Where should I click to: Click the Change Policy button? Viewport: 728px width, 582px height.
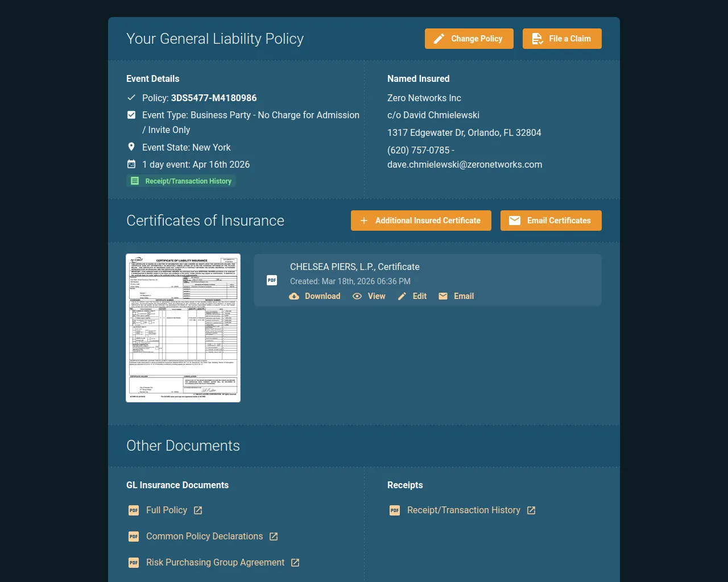click(469, 39)
